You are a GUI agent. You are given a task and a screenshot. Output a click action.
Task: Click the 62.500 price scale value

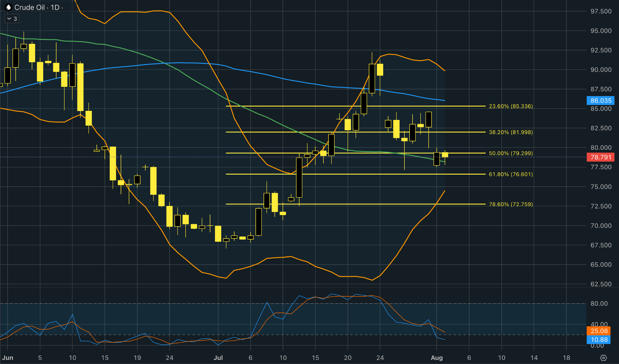tap(601, 284)
